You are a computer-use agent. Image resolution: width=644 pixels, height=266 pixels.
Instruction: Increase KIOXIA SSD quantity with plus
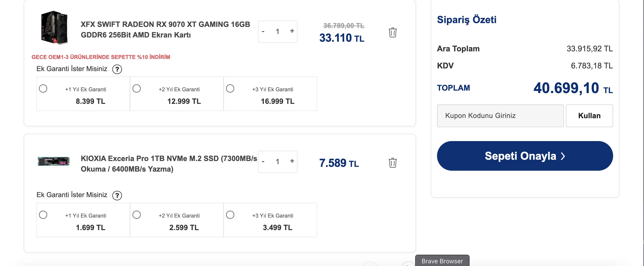[x=292, y=161]
